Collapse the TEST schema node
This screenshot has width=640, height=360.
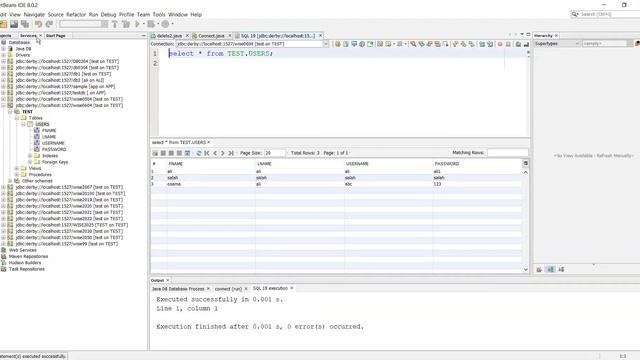point(10,111)
